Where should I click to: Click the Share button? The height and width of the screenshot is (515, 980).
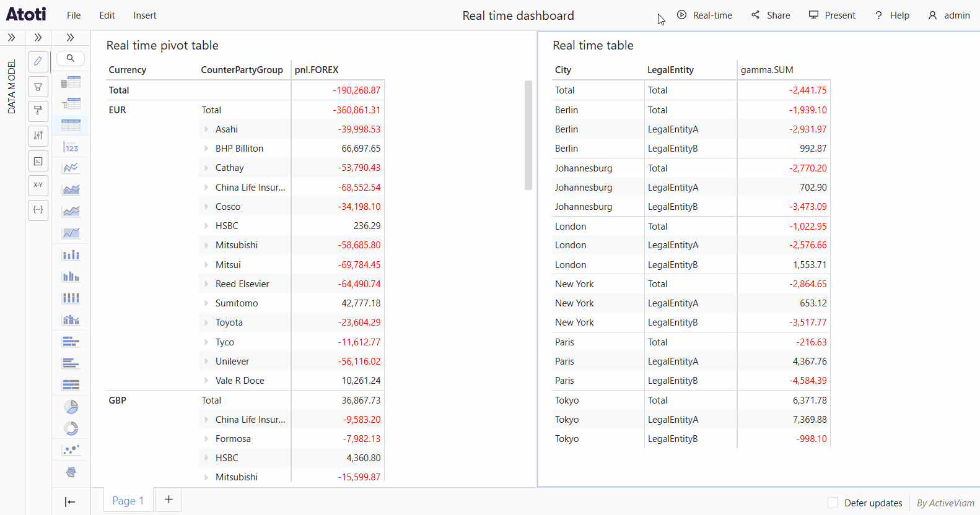coord(771,15)
